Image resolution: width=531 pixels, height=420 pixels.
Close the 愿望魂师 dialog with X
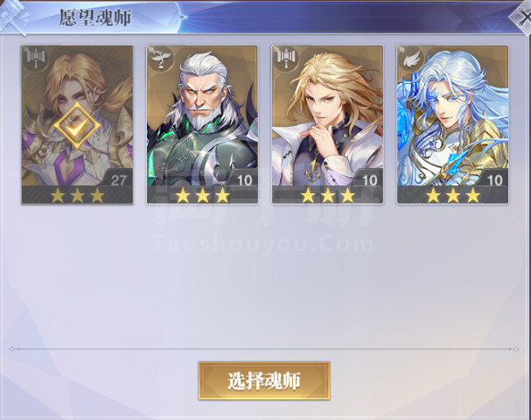(x=523, y=17)
